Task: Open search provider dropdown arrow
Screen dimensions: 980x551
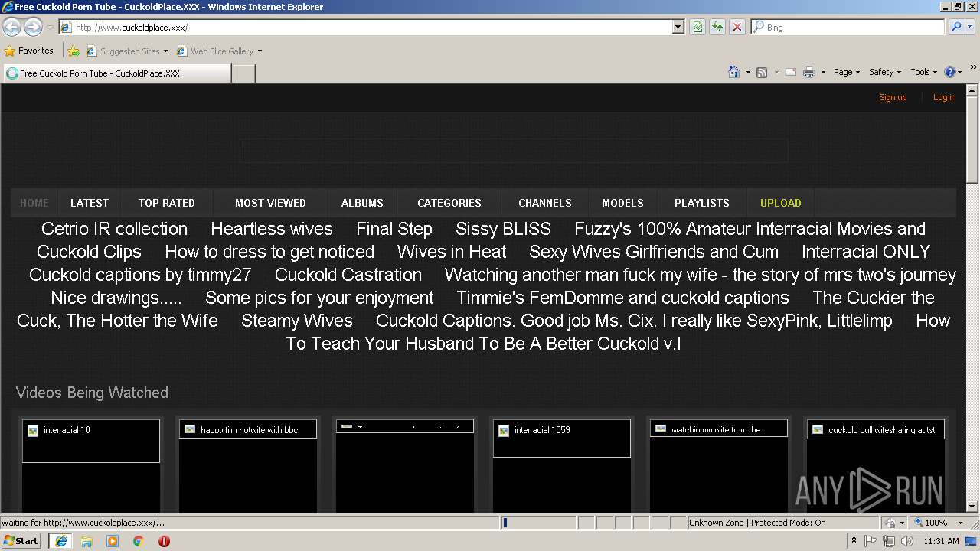Action: pos(970,27)
